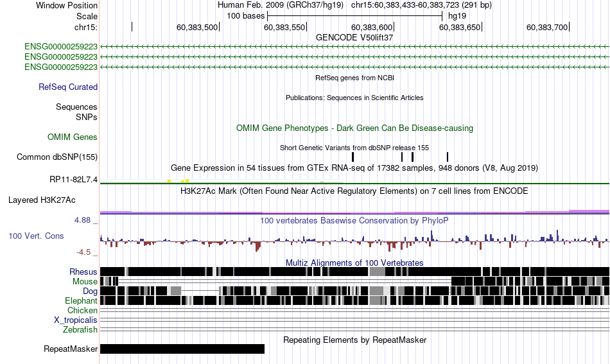Click the GTEx Gene Expression track title

click(x=354, y=168)
